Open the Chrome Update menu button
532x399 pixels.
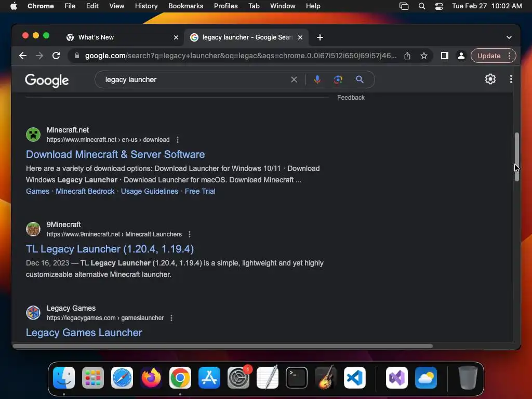[494, 56]
